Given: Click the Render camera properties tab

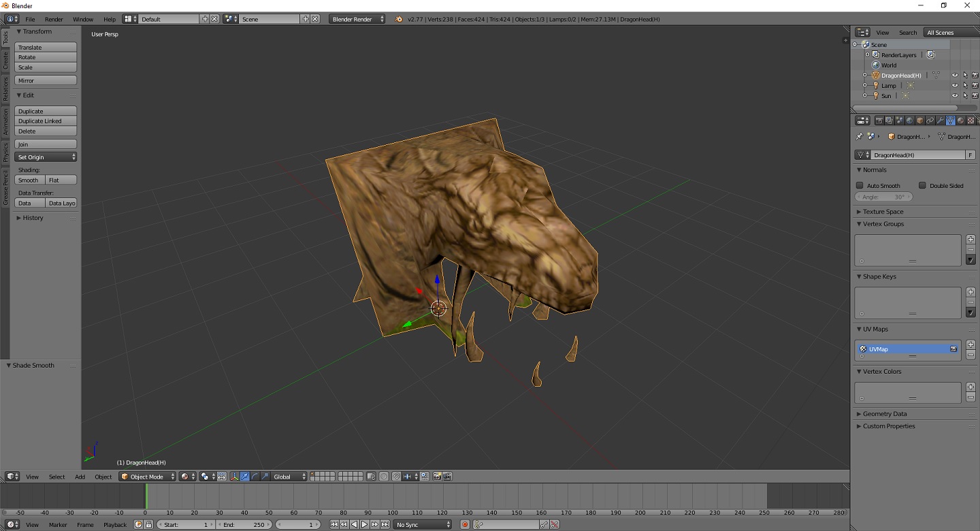Looking at the screenshot, I should 879,120.
